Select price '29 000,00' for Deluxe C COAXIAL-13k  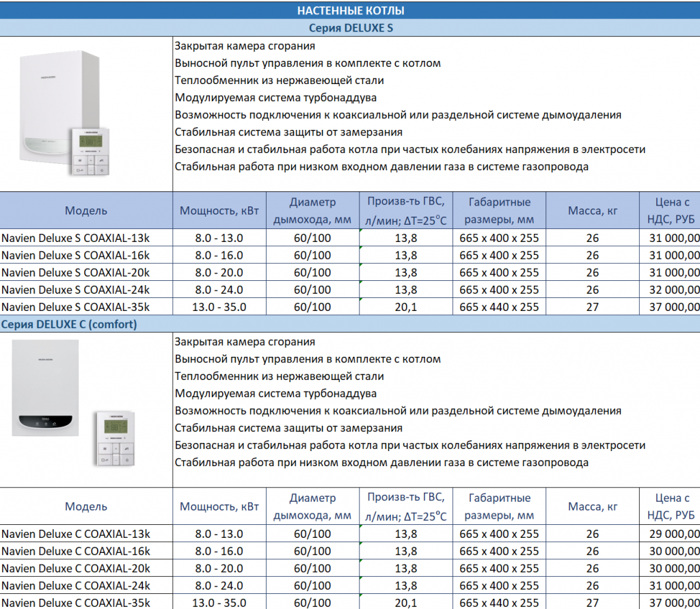click(x=670, y=534)
